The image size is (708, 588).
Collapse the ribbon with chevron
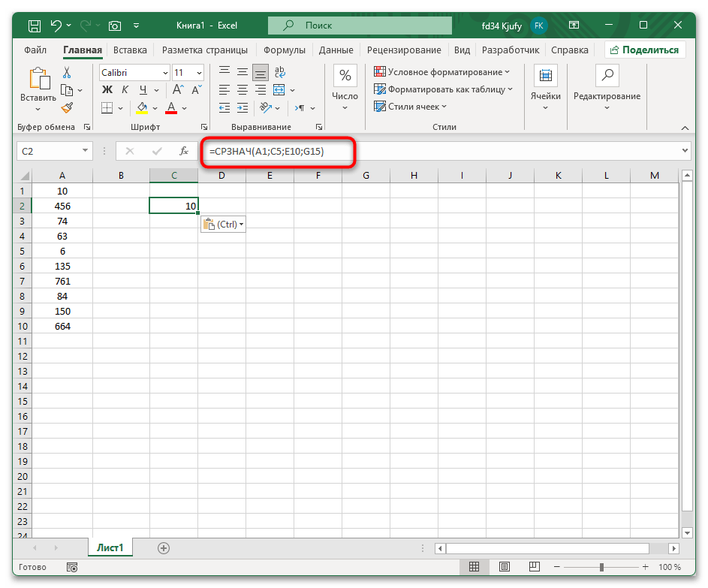tap(685, 128)
